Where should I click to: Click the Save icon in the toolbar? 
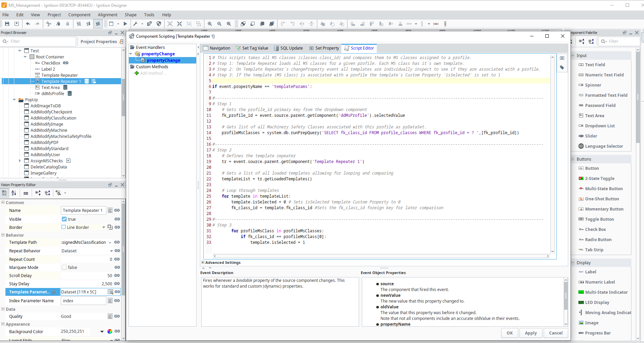pos(7,24)
